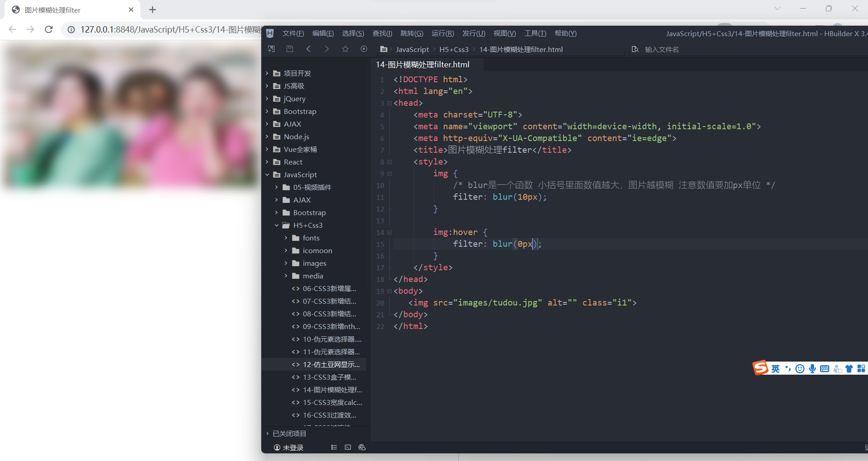
Task: Activate voice input microphone on Sogou bar
Action: point(812,368)
